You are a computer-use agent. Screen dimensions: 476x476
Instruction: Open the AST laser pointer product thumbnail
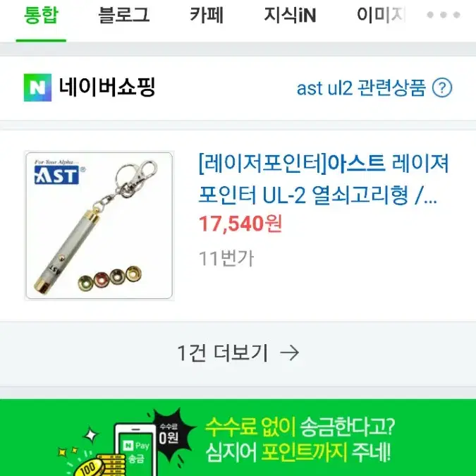coord(99,226)
